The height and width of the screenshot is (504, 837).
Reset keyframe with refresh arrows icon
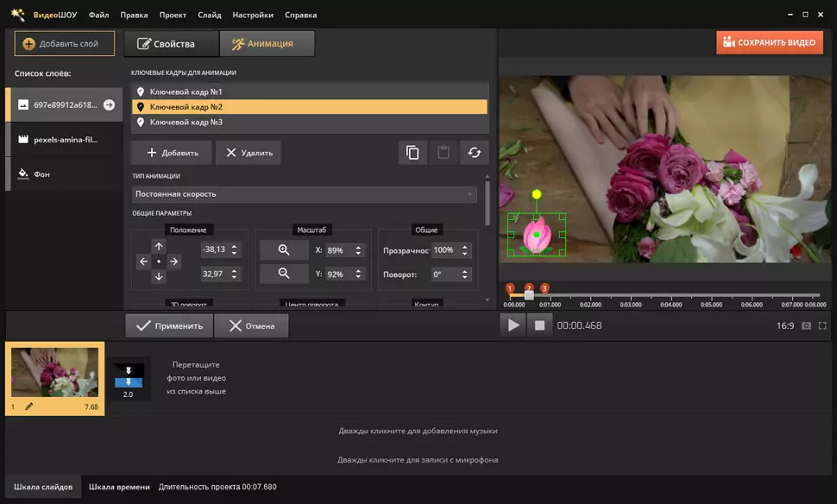475,153
